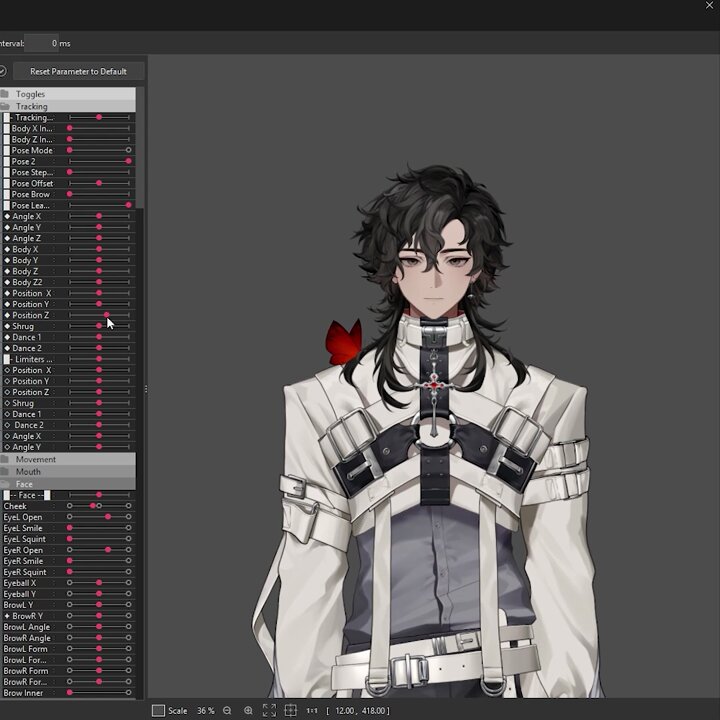Viewport: 720px width, 720px height.
Task: Click the Body Z slider handle
Action: pos(99,271)
